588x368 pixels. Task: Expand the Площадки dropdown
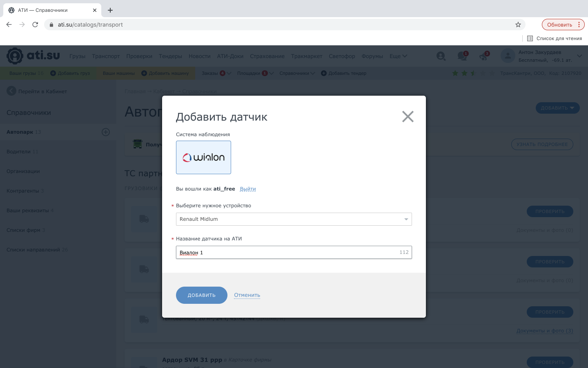(x=255, y=73)
